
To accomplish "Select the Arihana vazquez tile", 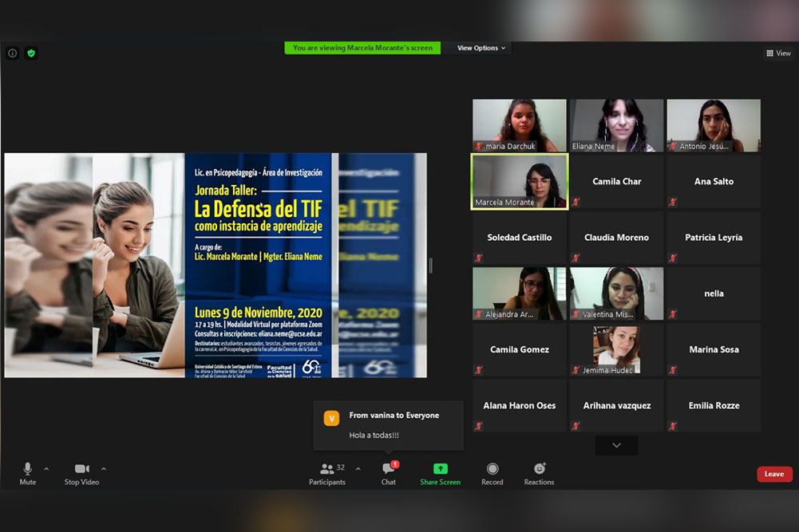I will point(616,406).
